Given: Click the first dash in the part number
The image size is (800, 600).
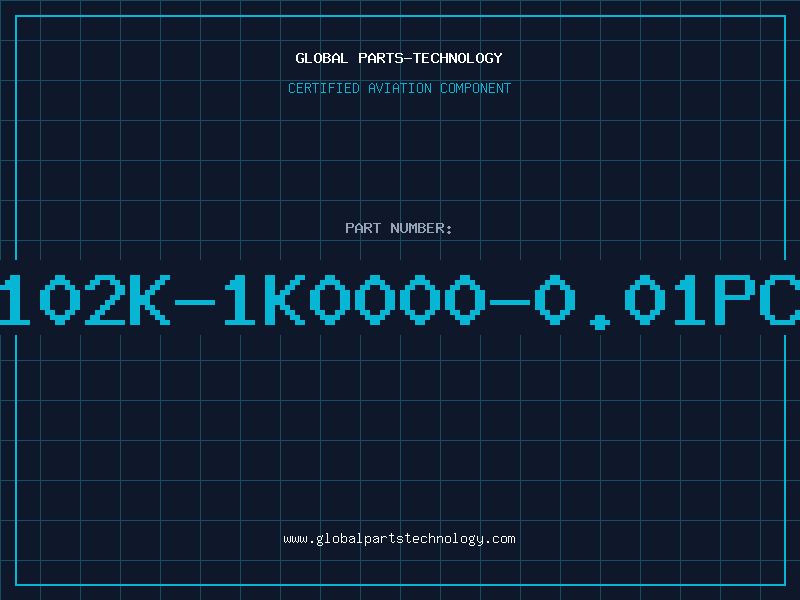Looking at the screenshot, I should 195,303.
